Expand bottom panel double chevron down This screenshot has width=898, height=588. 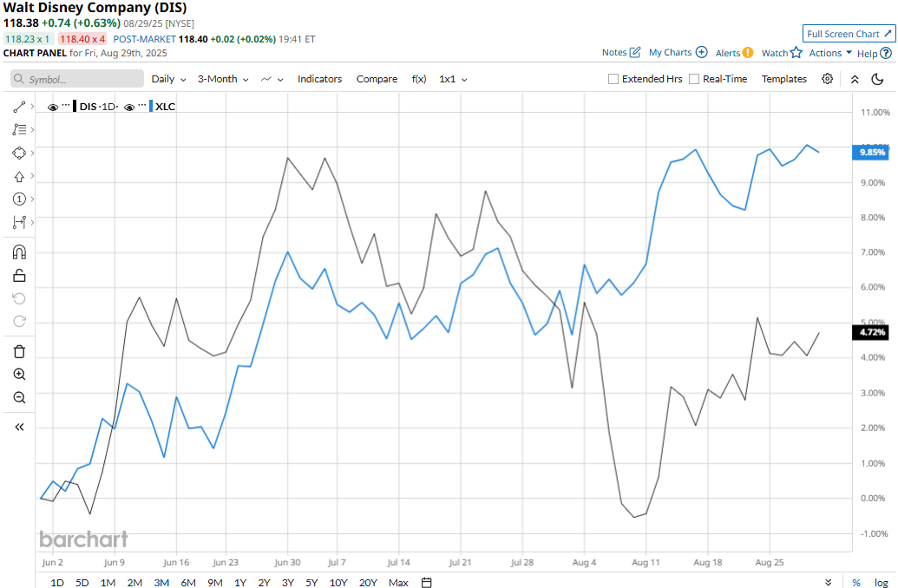tap(828, 582)
